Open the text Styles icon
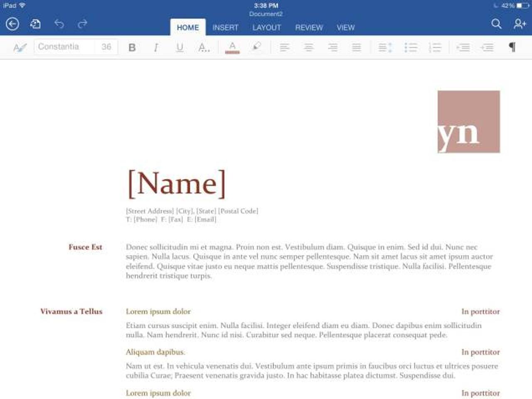Screen dimensions: 532x399 click(x=20, y=47)
